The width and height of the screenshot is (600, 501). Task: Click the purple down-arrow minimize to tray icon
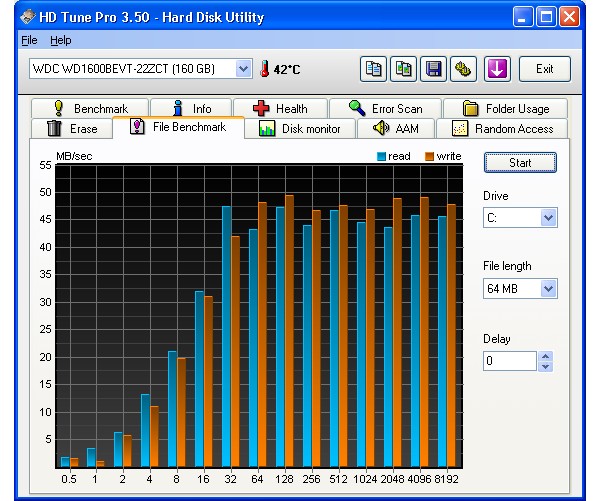(497, 69)
